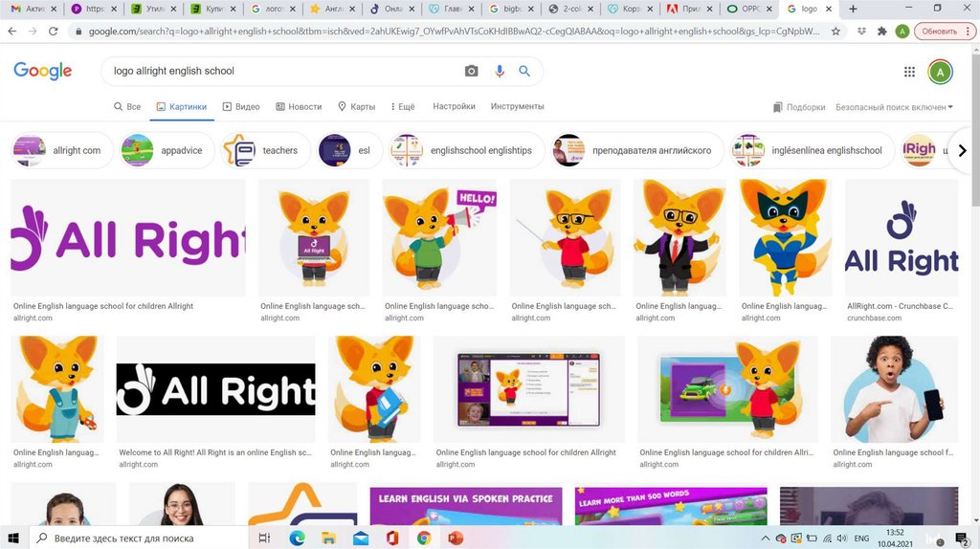Open PowerPoint from taskbar
980x549 pixels.
point(456,538)
